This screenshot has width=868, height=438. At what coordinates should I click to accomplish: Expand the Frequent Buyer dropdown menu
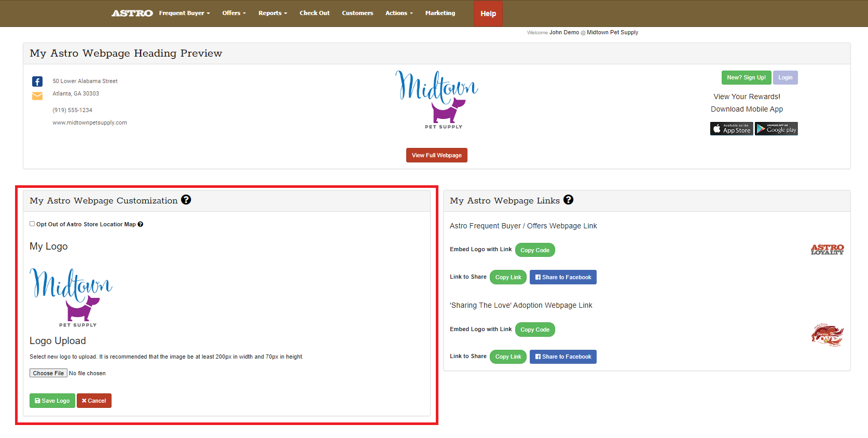pos(184,13)
